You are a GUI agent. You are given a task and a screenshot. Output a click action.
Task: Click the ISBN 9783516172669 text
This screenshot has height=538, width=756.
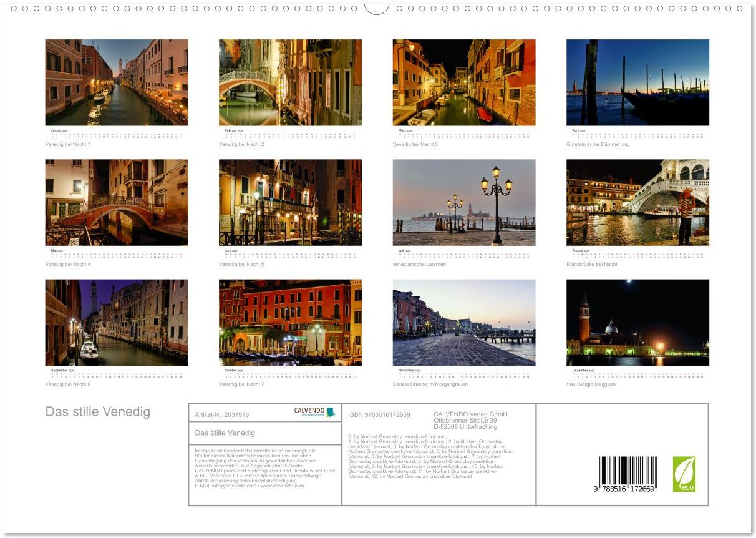click(379, 414)
